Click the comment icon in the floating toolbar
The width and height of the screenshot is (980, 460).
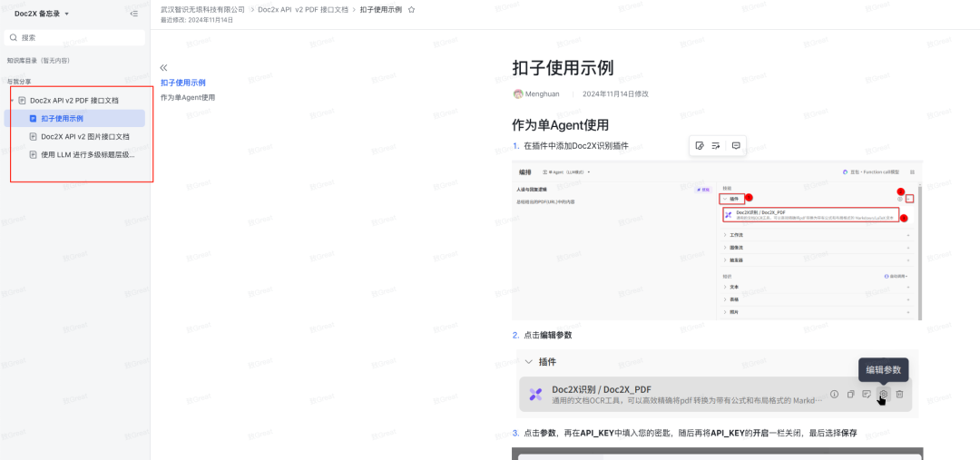(x=736, y=146)
